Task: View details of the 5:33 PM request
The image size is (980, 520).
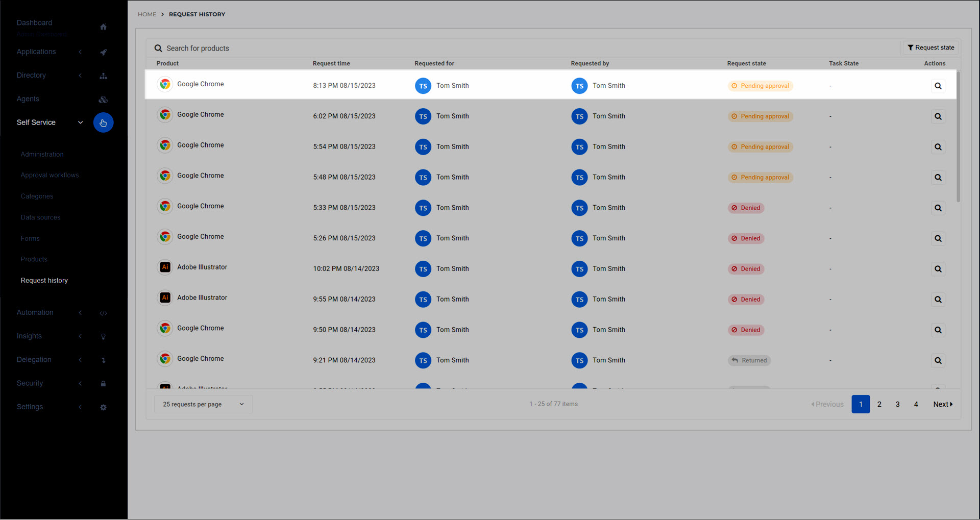Action: pyautogui.click(x=938, y=208)
